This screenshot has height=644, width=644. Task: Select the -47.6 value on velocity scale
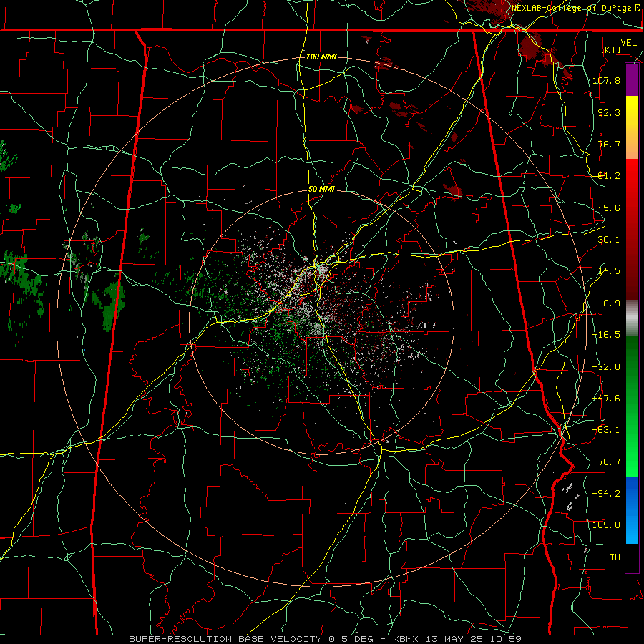coord(606,399)
